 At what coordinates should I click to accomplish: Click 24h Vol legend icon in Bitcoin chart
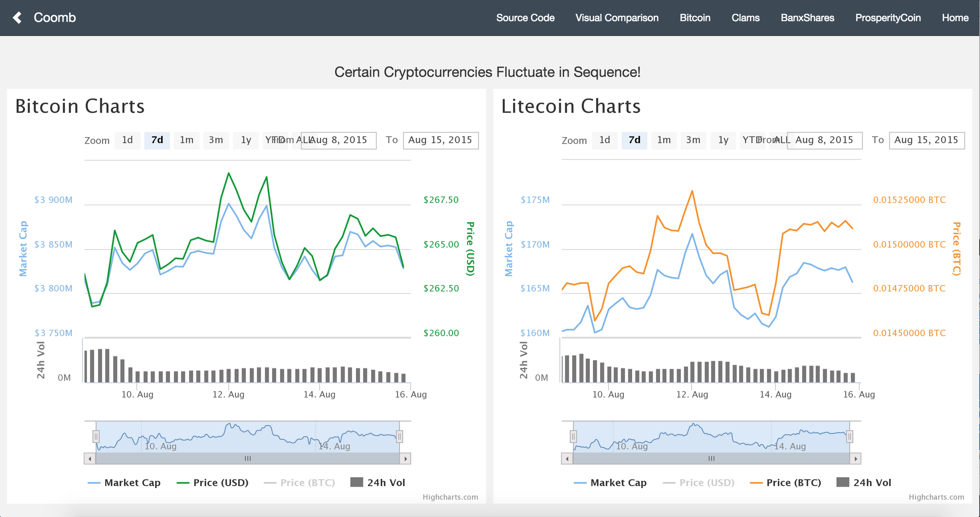coord(356,482)
